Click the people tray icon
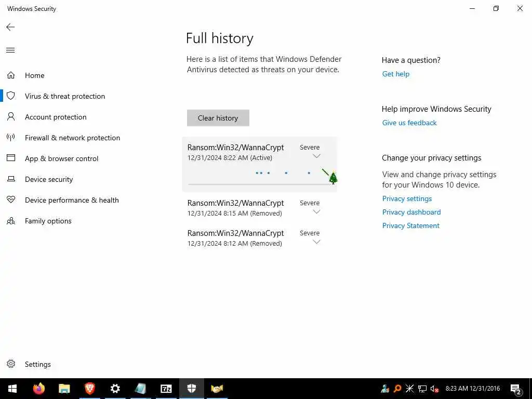 385,389
